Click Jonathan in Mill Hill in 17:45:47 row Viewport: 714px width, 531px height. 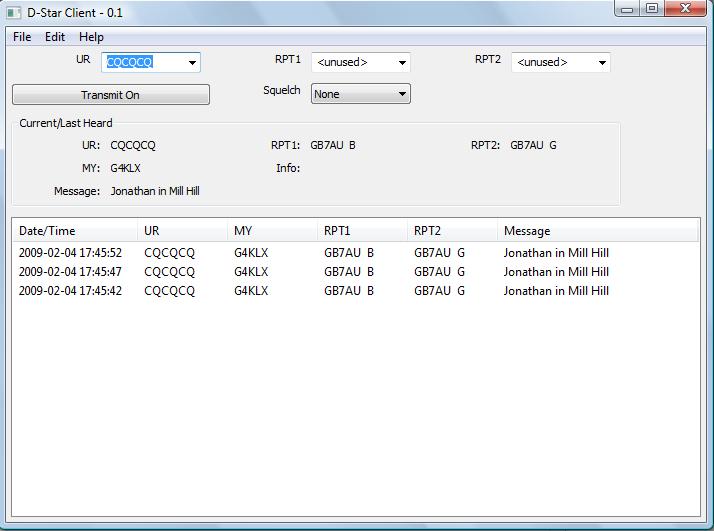[x=556, y=272]
